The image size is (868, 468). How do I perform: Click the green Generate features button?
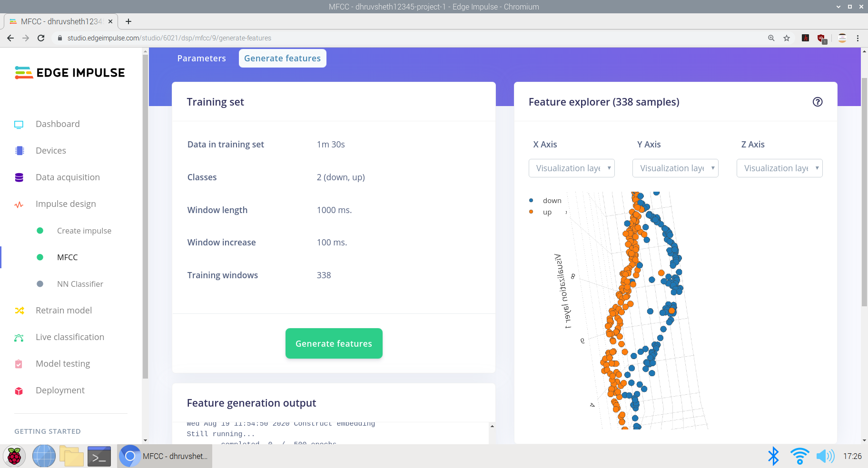tap(334, 343)
